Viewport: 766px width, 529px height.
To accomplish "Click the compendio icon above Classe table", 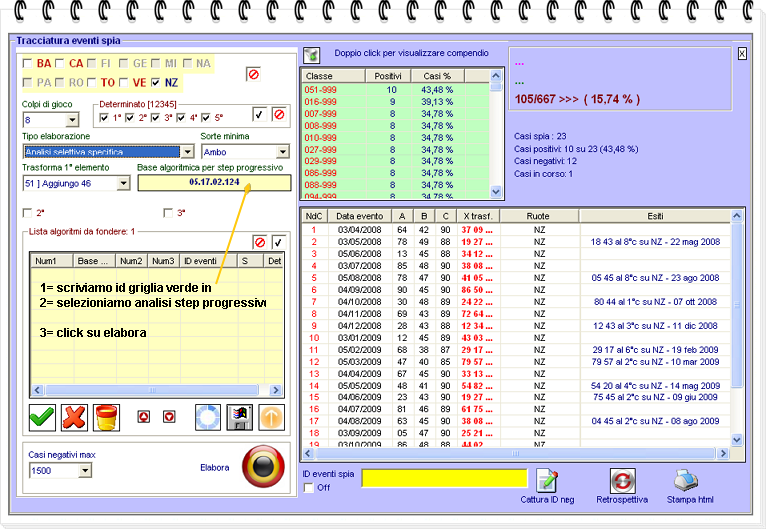I will click(x=312, y=55).
